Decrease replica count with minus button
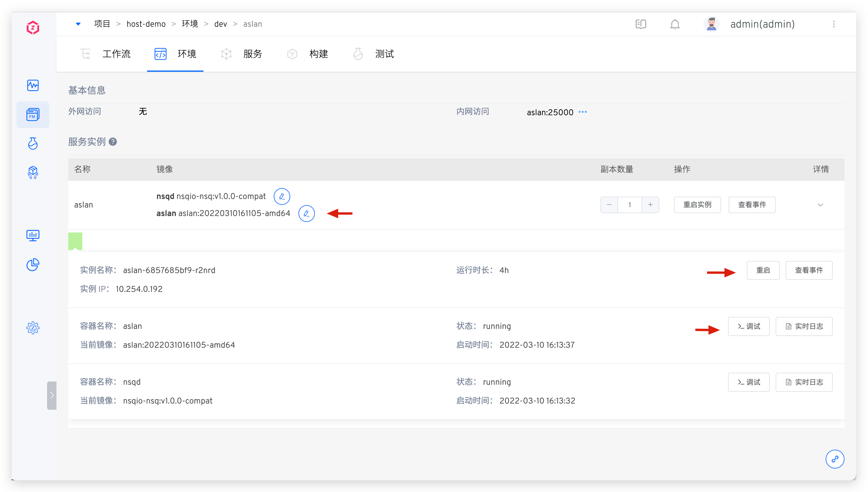This screenshot has height=492, width=868. pyautogui.click(x=609, y=205)
